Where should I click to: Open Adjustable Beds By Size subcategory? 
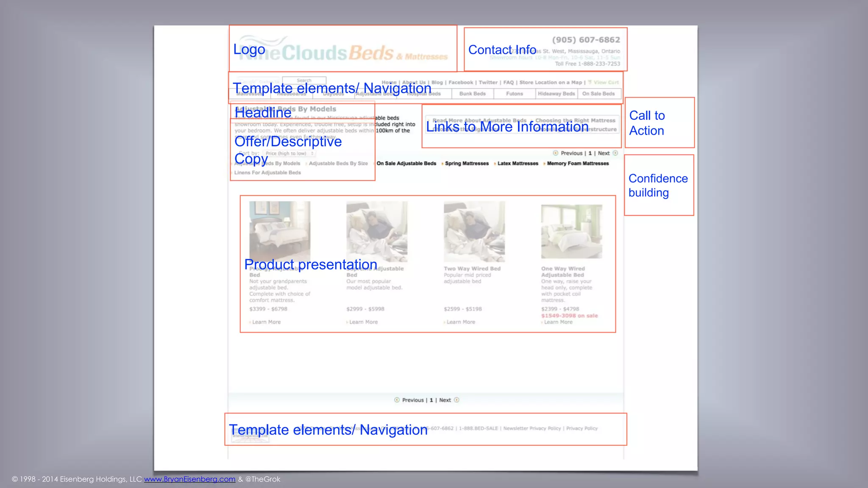click(x=338, y=164)
